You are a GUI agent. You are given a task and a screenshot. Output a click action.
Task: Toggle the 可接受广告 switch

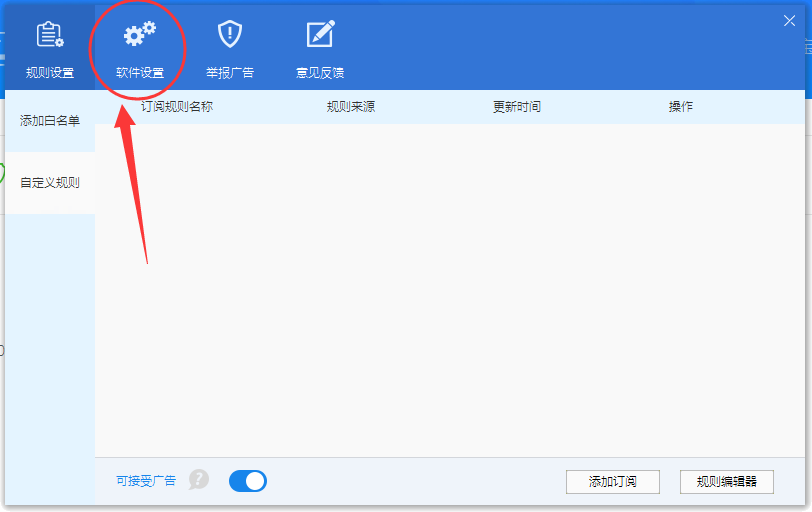pos(248,481)
